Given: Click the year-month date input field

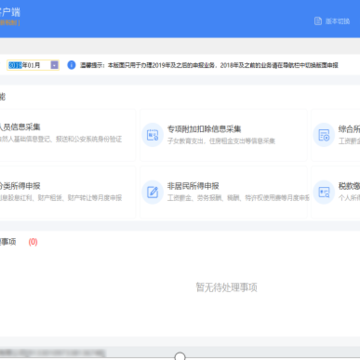Looking at the screenshot, I should coord(33,65).
